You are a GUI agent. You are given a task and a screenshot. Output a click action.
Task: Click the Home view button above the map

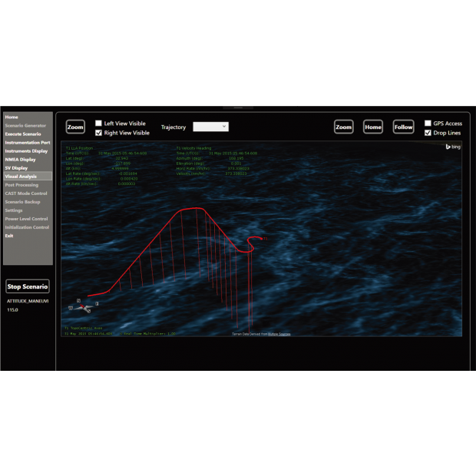pyautogui.click(x=373, y=127)
